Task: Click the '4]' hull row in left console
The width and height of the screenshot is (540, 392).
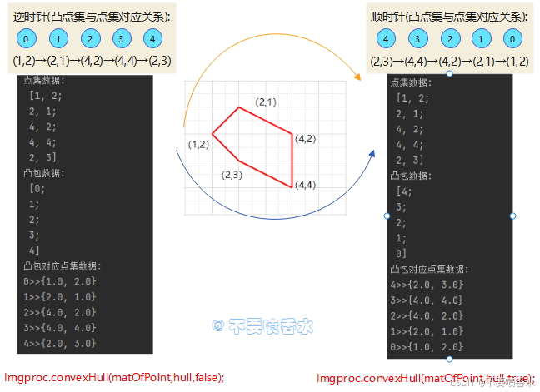Action: pyautogui.click(x=34, y=251)
